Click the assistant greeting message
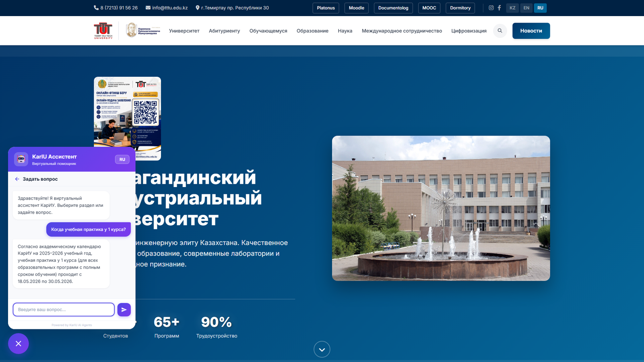The image size is (644, 362). click(x=61, y=205)
